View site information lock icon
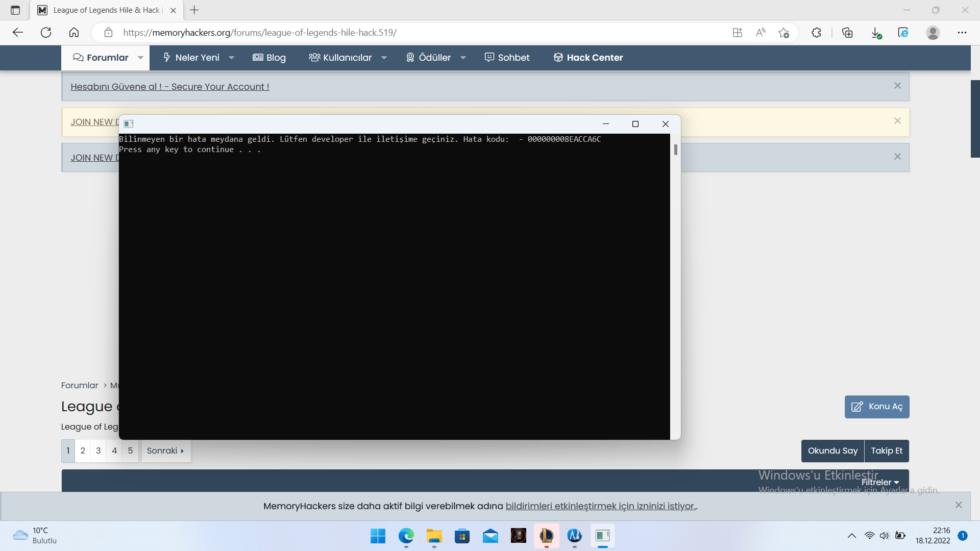This screenshot has height=551, width=980. pyautogui.click(x=108, y=33)
